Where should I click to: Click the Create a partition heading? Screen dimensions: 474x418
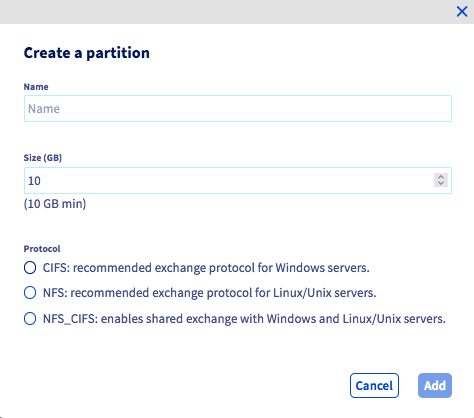tap(87, 53)
